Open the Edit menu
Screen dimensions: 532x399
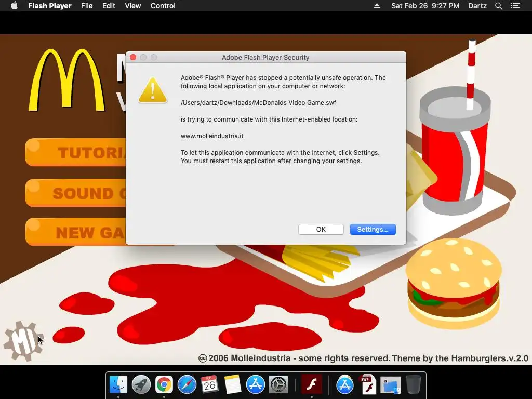[x=109, y=6]
